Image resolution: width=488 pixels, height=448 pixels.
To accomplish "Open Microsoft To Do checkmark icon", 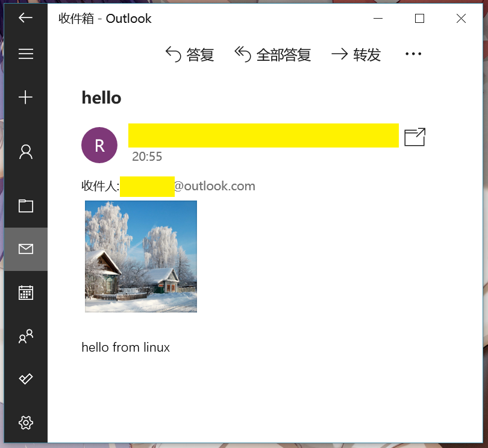I will pyautogui.click(x=25, y=379).
